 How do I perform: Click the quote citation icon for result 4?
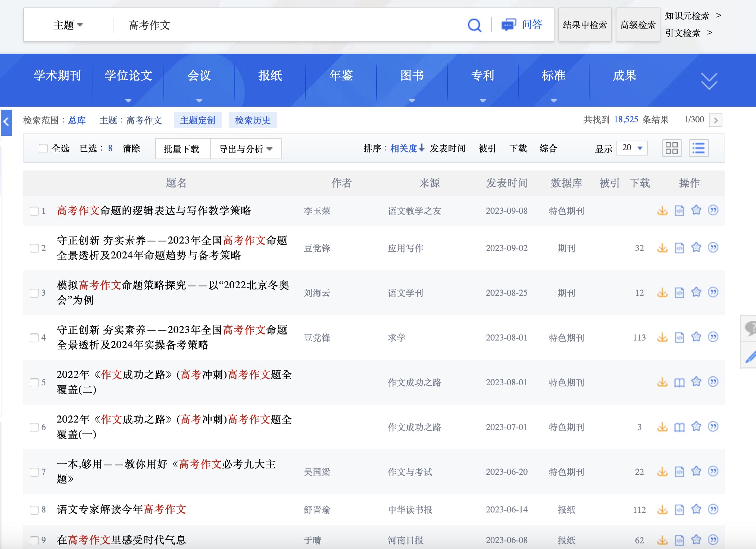tap(713, 337)
